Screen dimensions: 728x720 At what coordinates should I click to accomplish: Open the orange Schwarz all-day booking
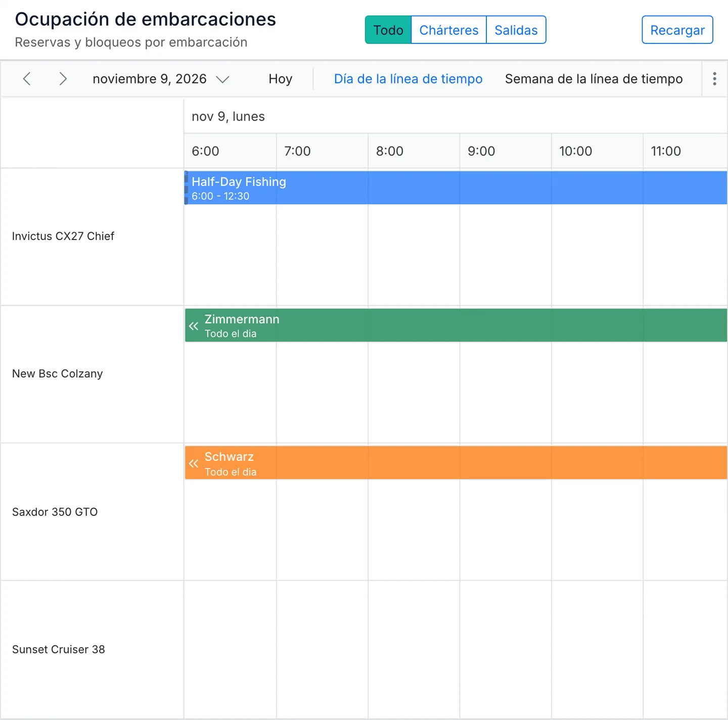point(456,462)
